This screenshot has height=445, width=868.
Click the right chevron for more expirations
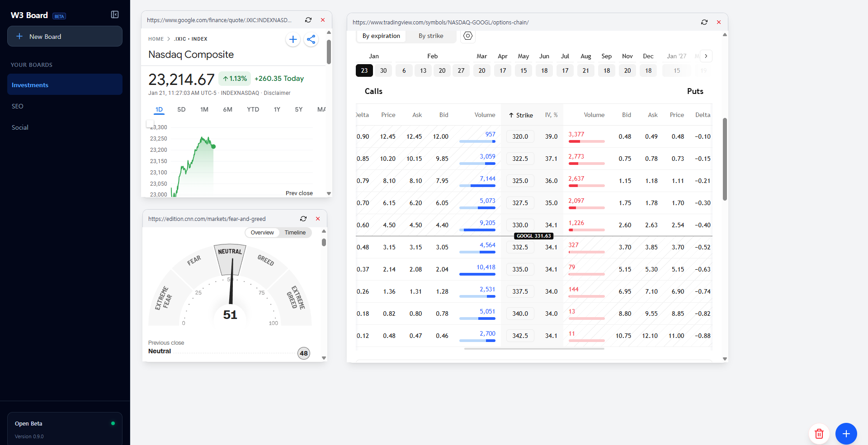click(x=705, y=56)
